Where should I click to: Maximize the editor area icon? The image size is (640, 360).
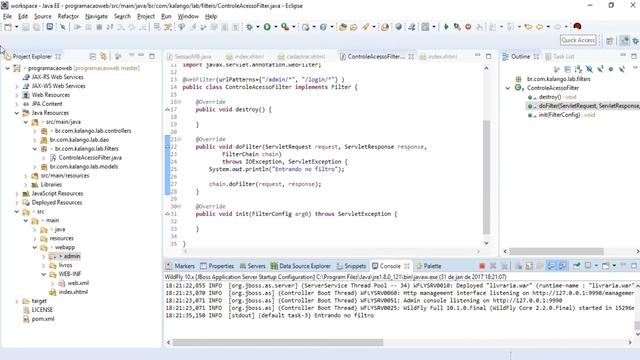click(x=489, y=56)
